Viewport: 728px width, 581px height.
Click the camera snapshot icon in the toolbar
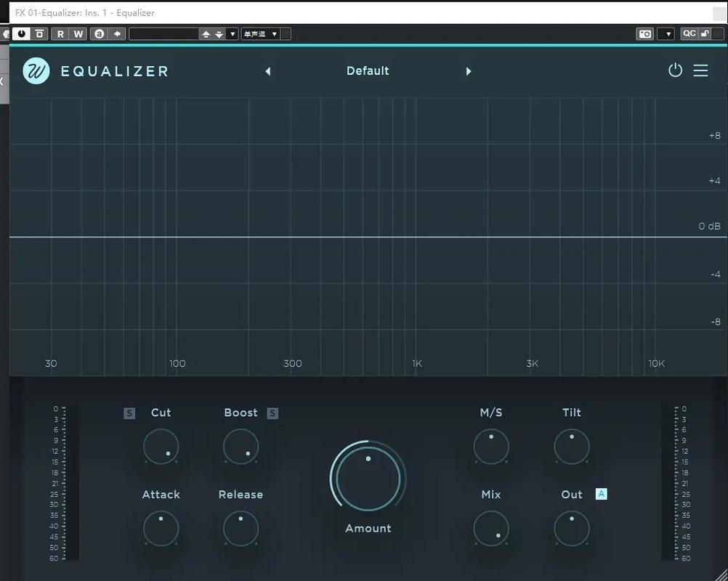coord(644,34)
